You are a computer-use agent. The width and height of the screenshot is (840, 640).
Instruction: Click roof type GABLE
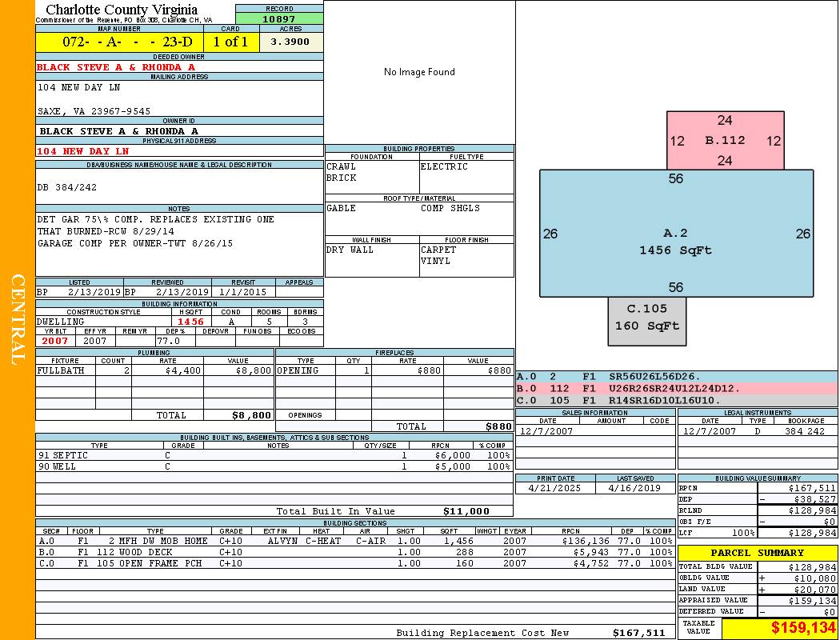pos(341,208)
